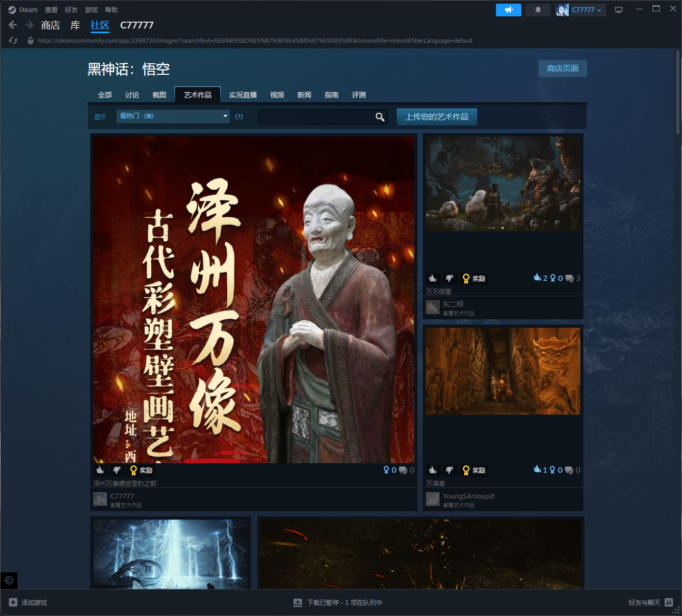This screenshot has height=616, width=682.
Task: Thumbs up the 泽州万像 artwork
Action: pyautogui.click(x=100, y=470)
